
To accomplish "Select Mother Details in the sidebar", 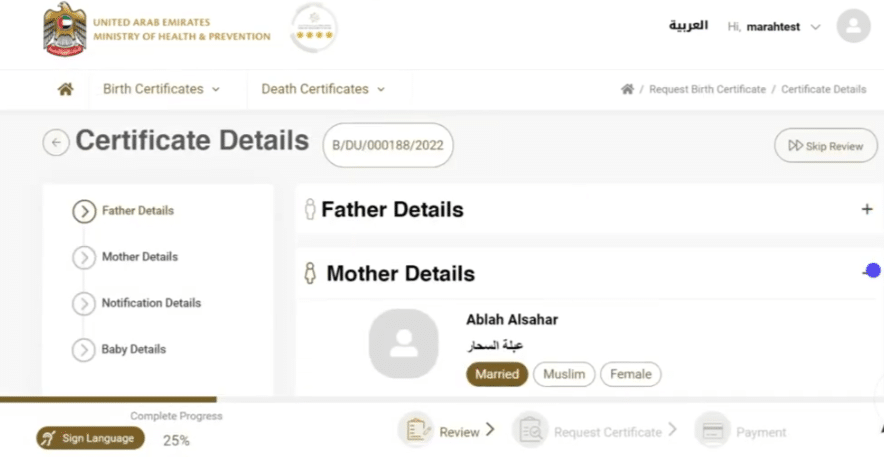I will [139, 257].
